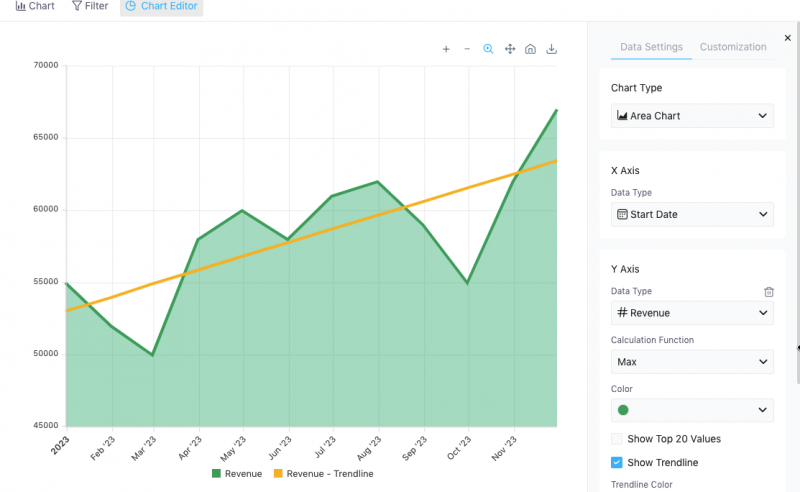800x492 pixels.
Task: Reset chart zoom with home icon
Action: [x=530, y=49]
